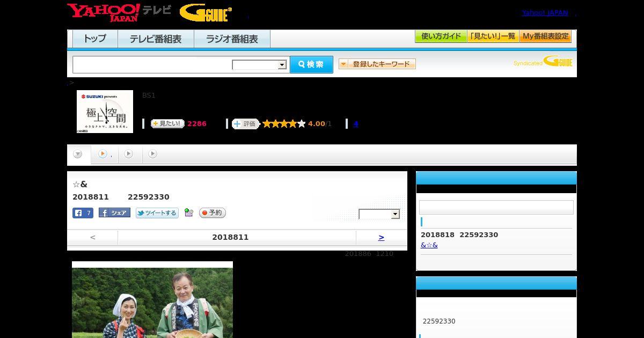
Task: Click the Facebook like count button
Action: [83, 213]
